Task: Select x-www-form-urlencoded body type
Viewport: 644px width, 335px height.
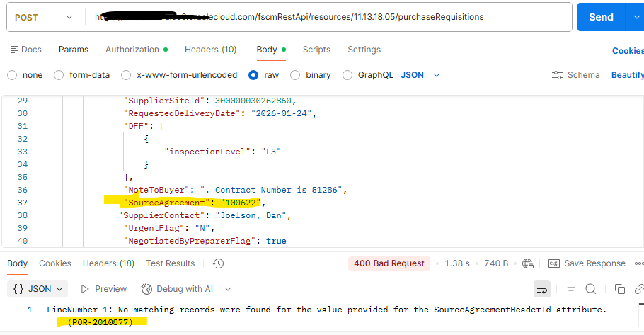Action: (x=126, y=75)
